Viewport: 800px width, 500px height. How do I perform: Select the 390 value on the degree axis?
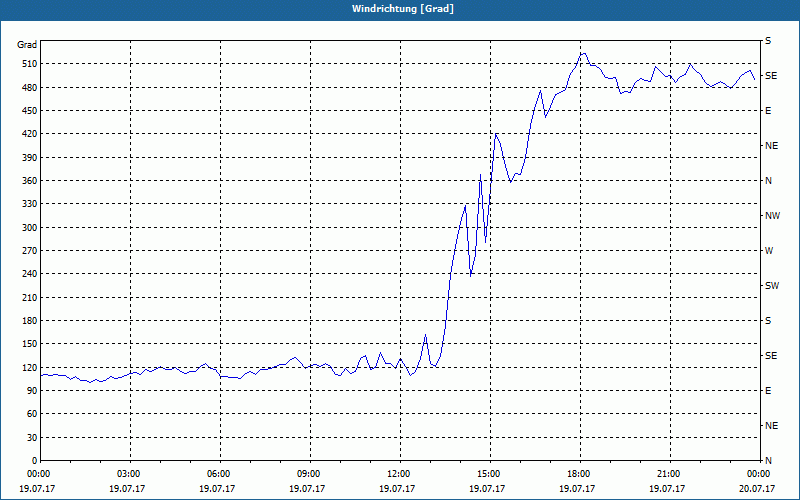click(29, 157)
